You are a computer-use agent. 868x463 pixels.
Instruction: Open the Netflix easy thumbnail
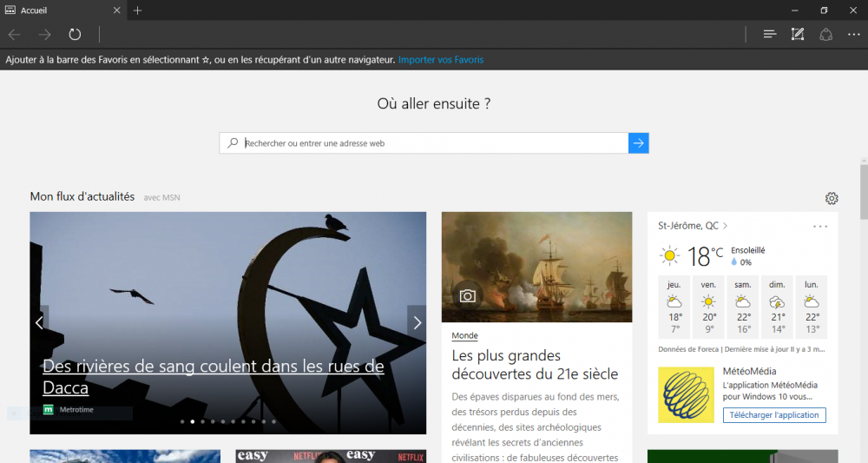pos(331,456)
